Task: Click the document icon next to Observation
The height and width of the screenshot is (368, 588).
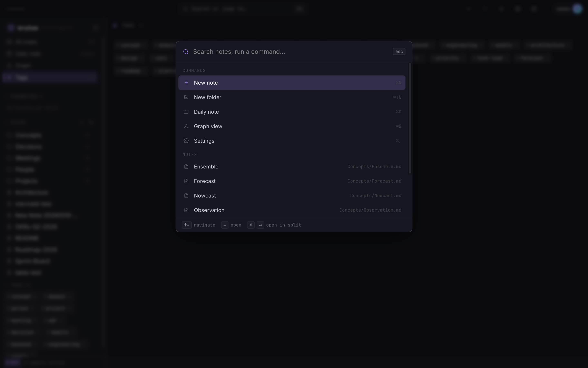Action: pos(186,210)
